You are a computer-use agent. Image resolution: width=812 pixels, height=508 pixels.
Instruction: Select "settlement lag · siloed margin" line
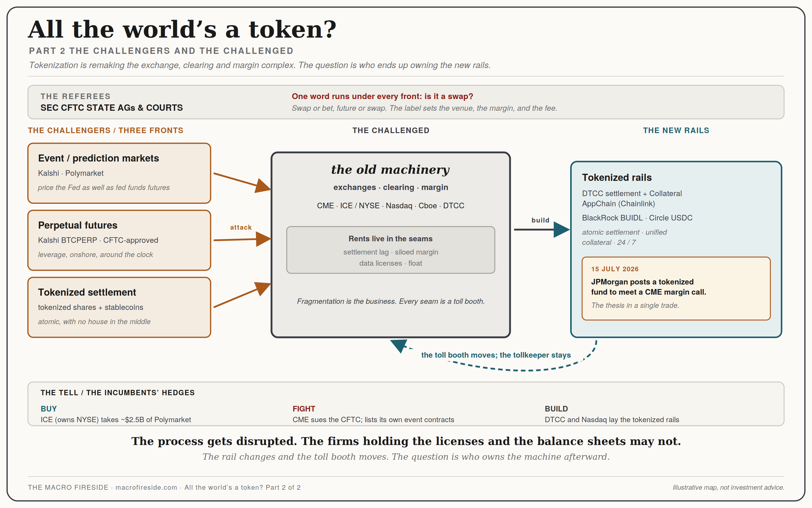pyautogui.click(x=391, y=252)
